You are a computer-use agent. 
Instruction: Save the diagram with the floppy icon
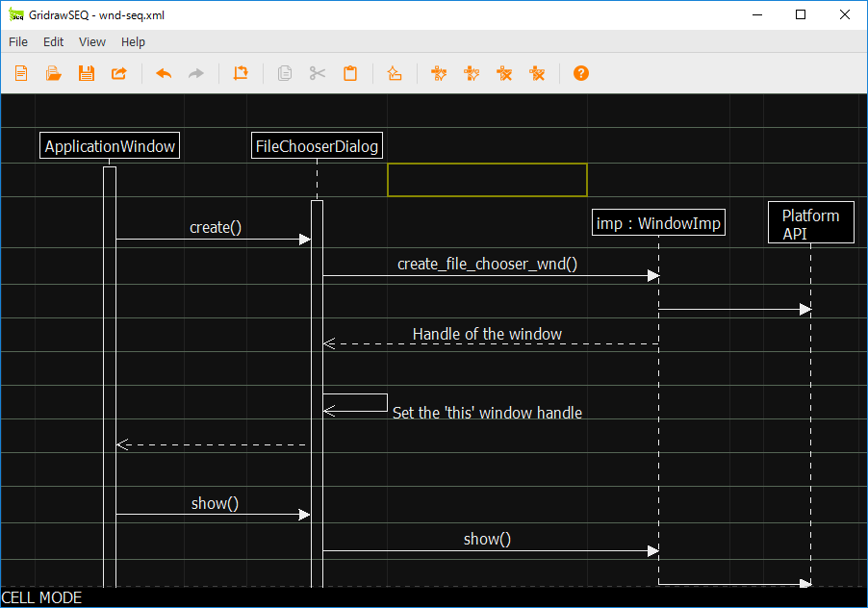87,73
